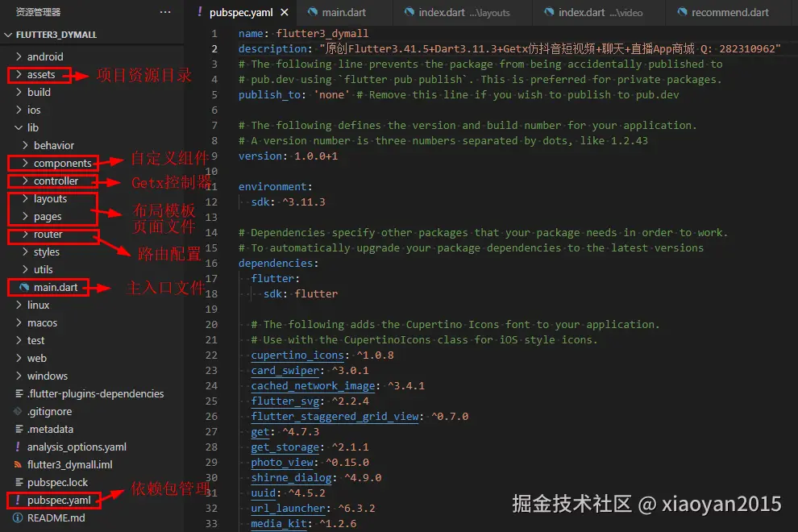This screenshot has height=532, width=798.
Task: Open the styles folder
Action: coord(46,252)
